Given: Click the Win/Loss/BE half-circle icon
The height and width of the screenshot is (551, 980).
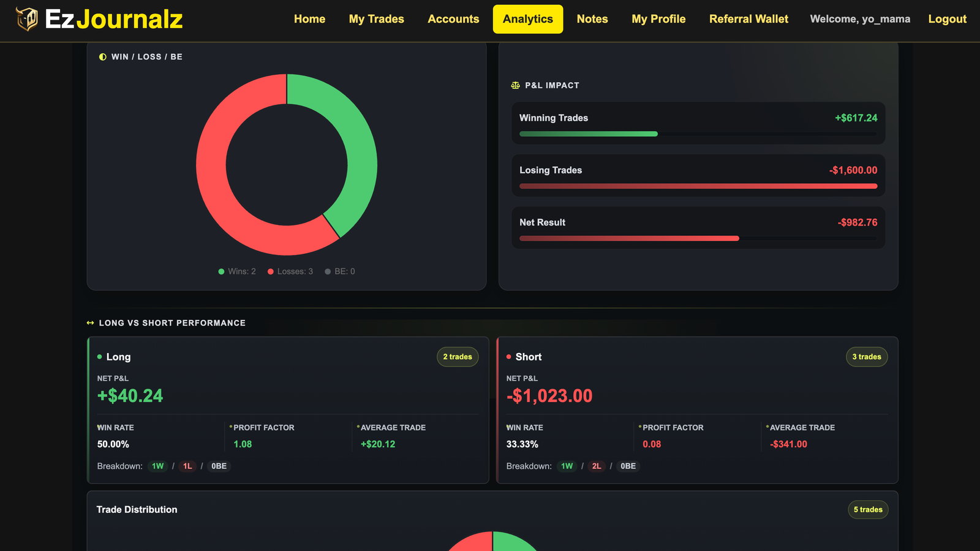Looking at the screenshot, I should [x=103, y=57].
